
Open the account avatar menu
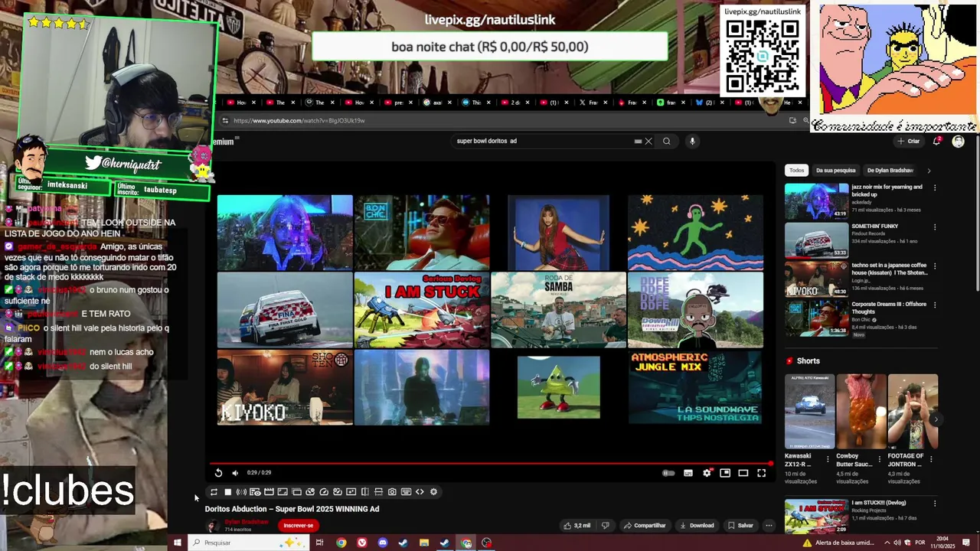tap(958, 141)
